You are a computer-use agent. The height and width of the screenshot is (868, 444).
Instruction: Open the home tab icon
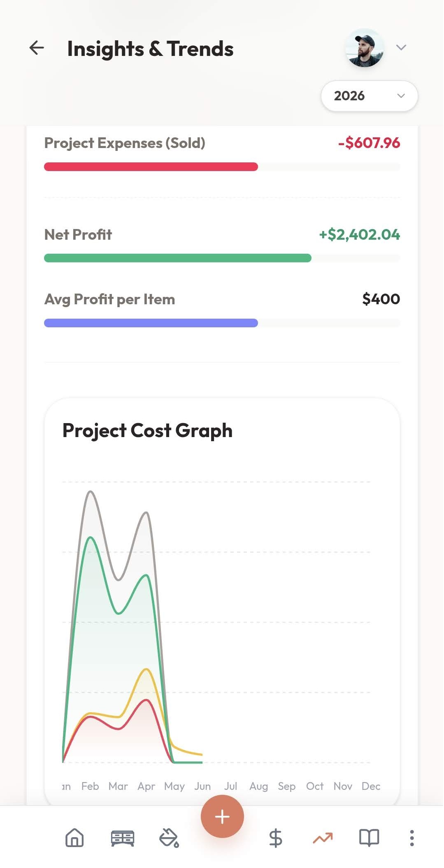pyautogui.click(x=74, y=838)
